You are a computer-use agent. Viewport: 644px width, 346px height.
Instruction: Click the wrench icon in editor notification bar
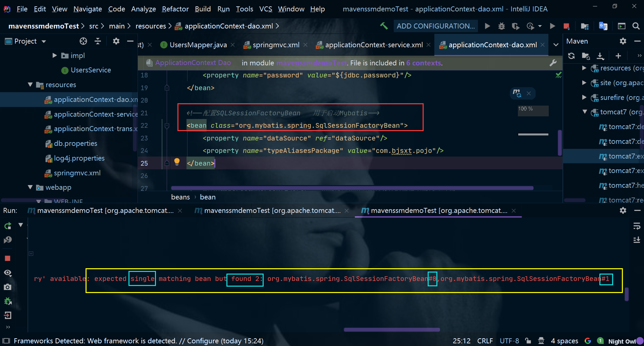553,63
